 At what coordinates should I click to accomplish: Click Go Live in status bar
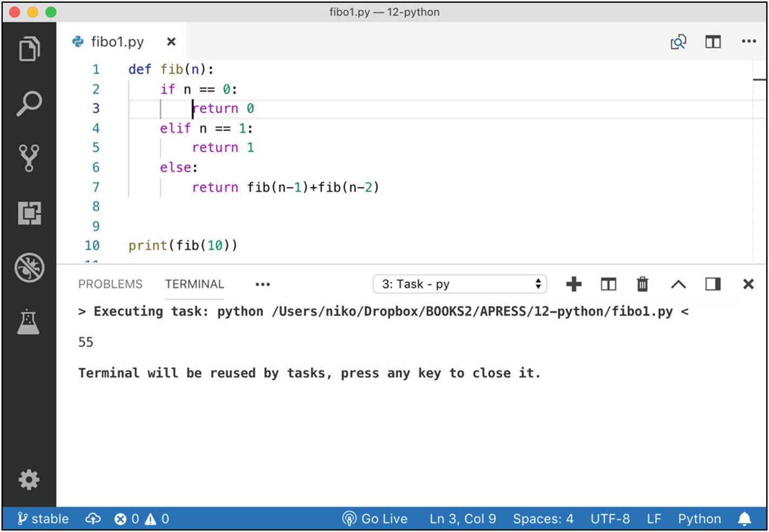(375, 519)
